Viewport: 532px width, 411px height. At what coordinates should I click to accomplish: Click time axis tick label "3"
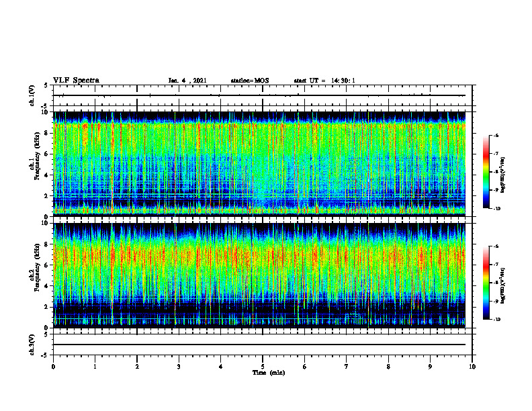click(179, 367)
